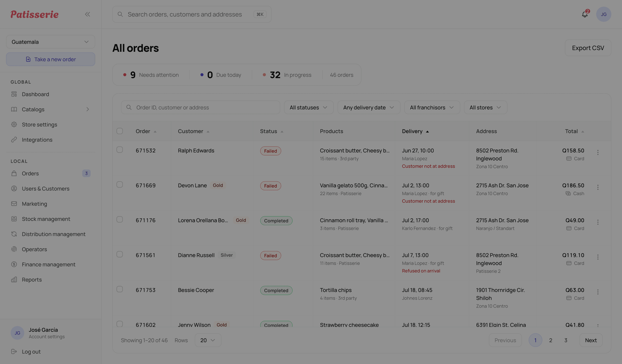
Task: Open the three-dot menu for order 671176
Action: pyautogui.click(x=598, y=222)
